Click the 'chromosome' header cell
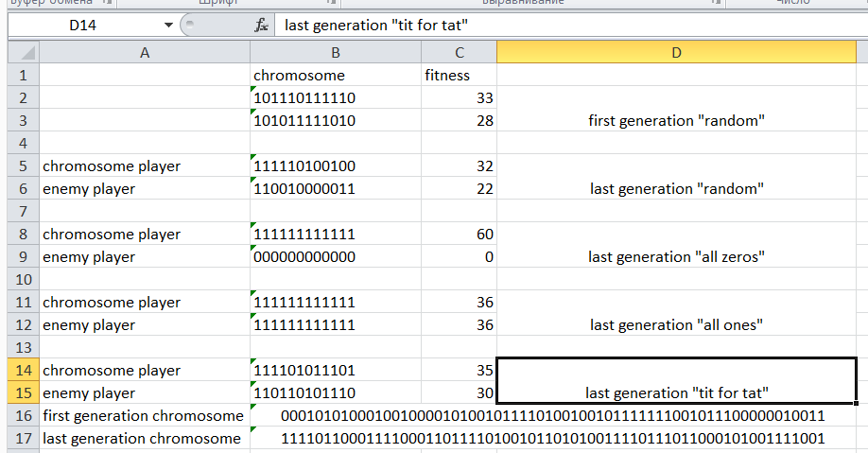The height and width of the screenshot is (453, 868). click(x=335, y=76)
